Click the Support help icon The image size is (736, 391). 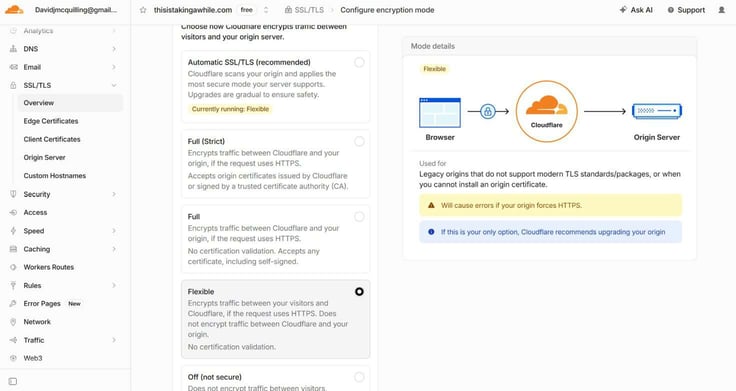click(671, 10)
